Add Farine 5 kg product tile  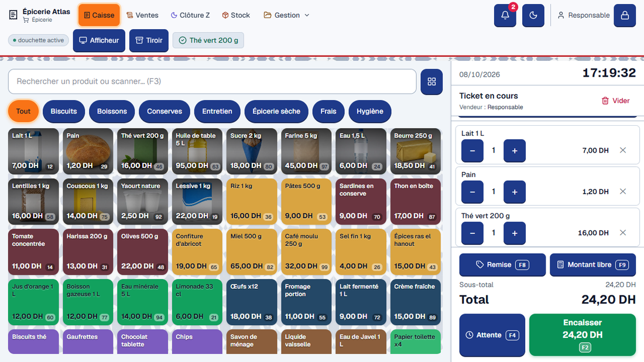(x=306, y=151)
